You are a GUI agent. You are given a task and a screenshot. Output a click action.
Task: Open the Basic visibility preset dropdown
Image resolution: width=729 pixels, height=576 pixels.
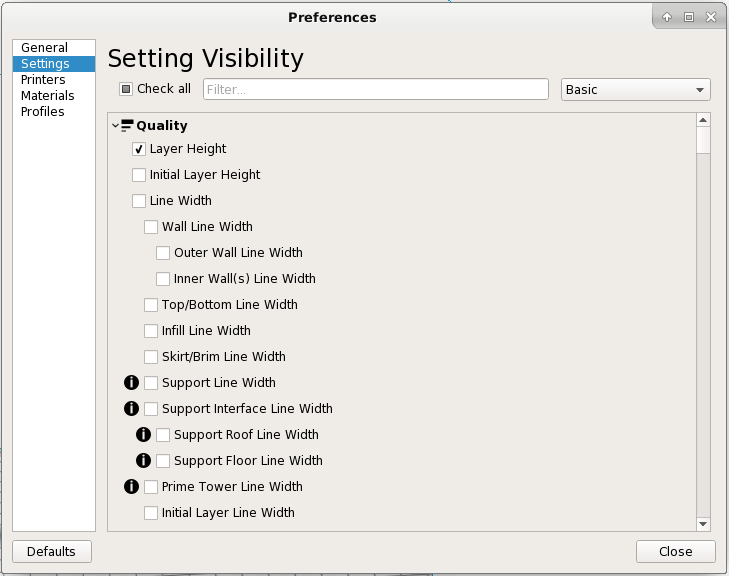coord(636,90)
